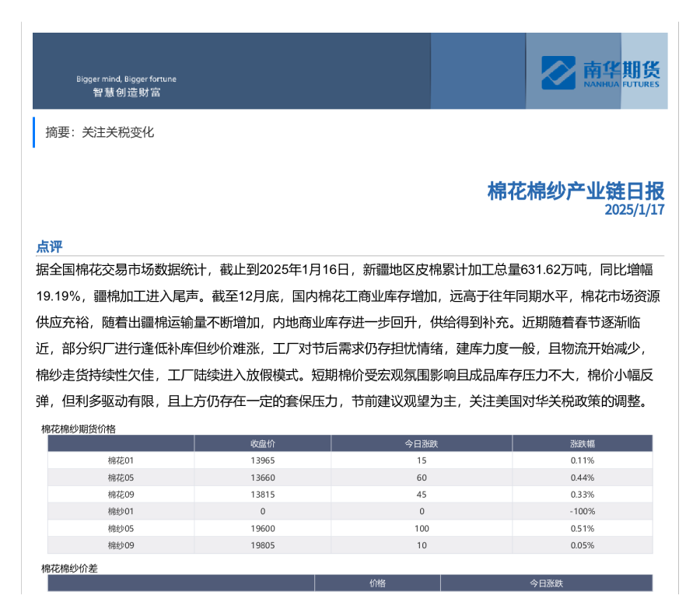The height and width of the screenshot is (616, 700).
Task: Select the 收盘价 column header
Action: coord(262,443)
